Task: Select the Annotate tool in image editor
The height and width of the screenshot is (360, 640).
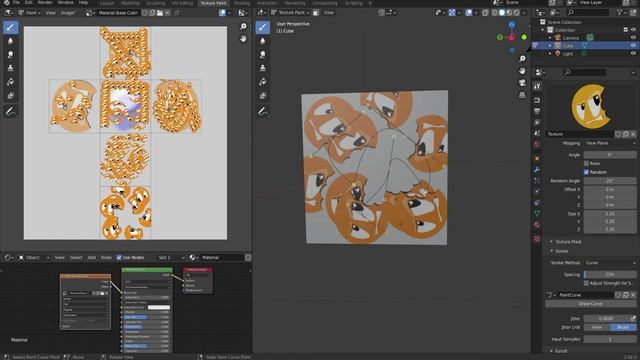Action: coord(11,111)
